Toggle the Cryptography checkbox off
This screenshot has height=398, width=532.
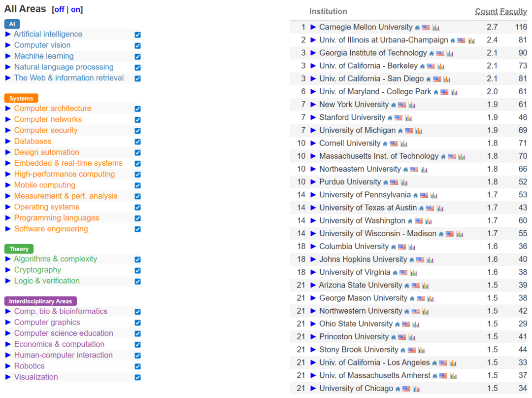coord(137,270)
